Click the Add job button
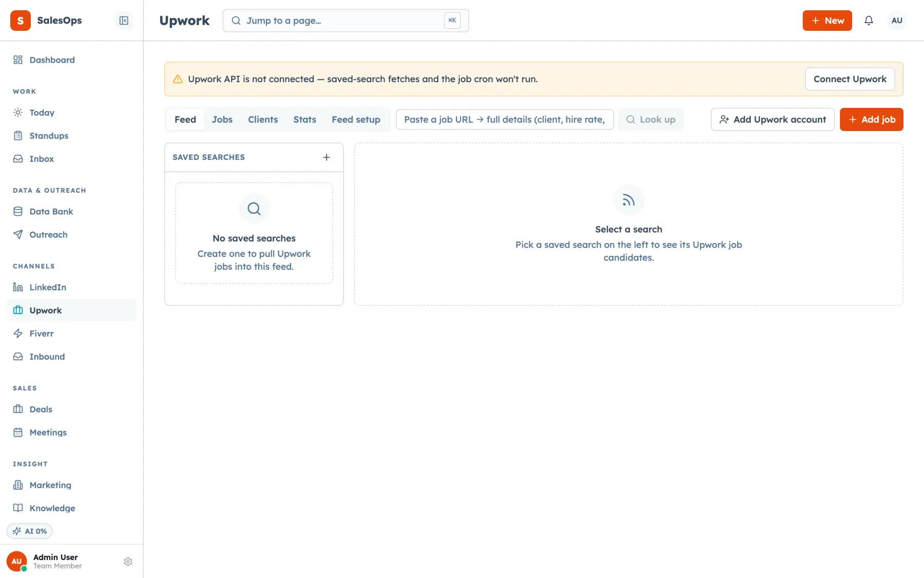924x578 pixels. [872, 120]
